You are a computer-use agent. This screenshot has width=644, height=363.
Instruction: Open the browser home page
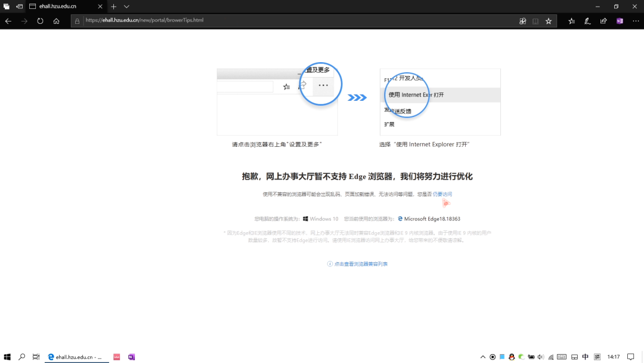[x=56, y=21]
